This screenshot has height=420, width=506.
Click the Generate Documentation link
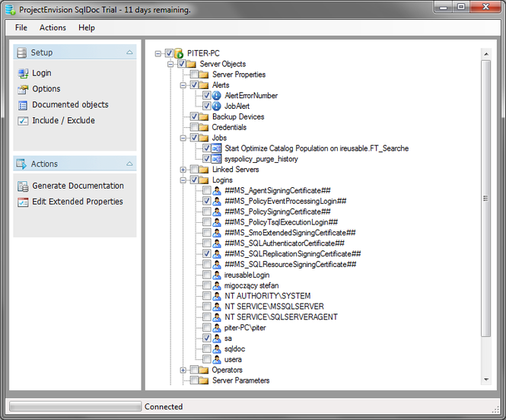(78, 186)
